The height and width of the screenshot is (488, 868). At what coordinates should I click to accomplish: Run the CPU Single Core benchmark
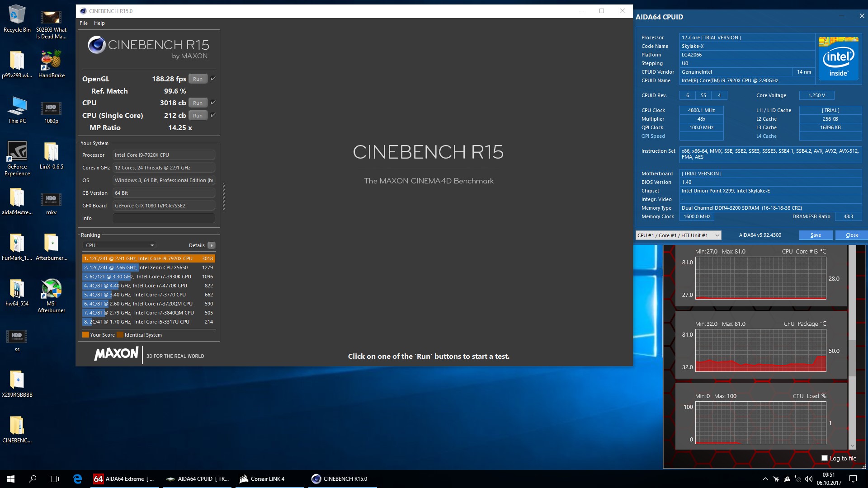pos(198,115)
